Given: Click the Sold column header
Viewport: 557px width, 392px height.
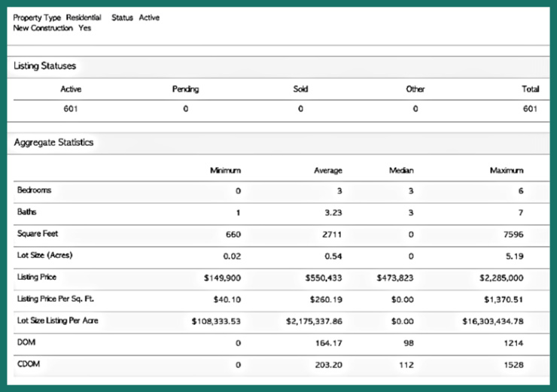Looking at the screenshot, I should 300,89.
